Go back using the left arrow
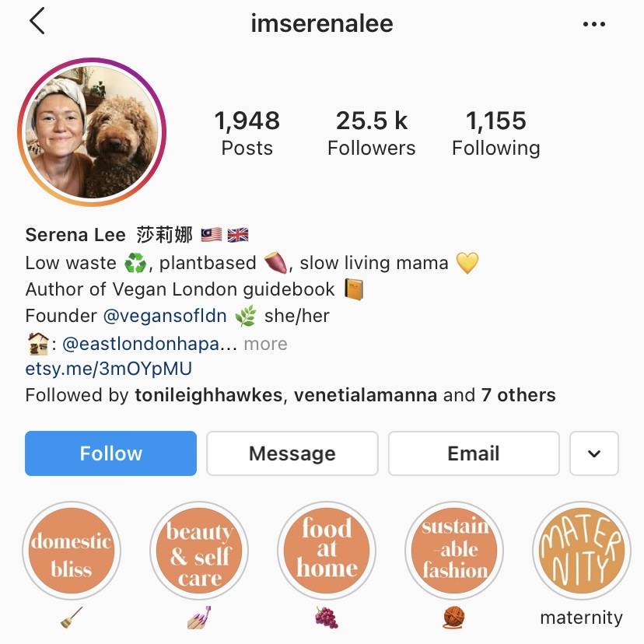 point(37,21)
